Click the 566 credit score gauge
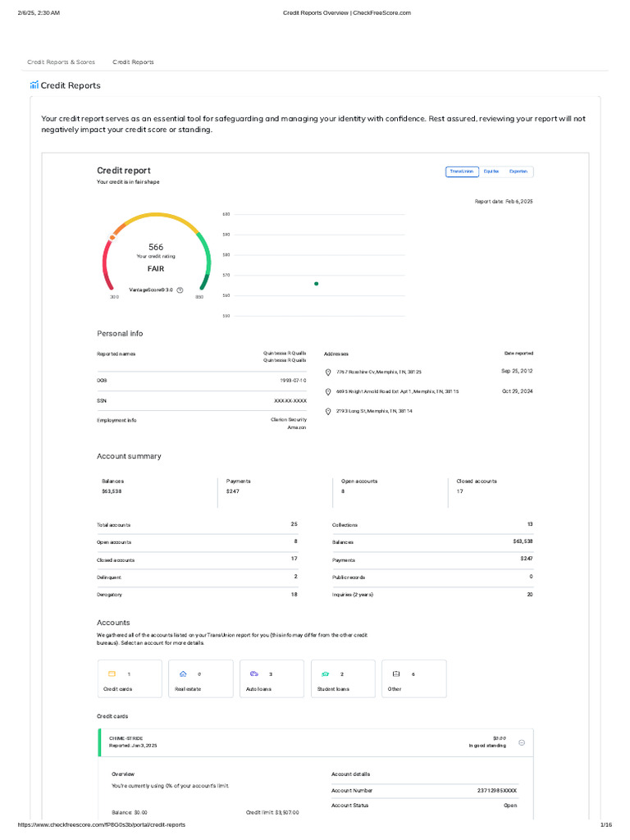The image size is (630, 840). click(156, 254)
